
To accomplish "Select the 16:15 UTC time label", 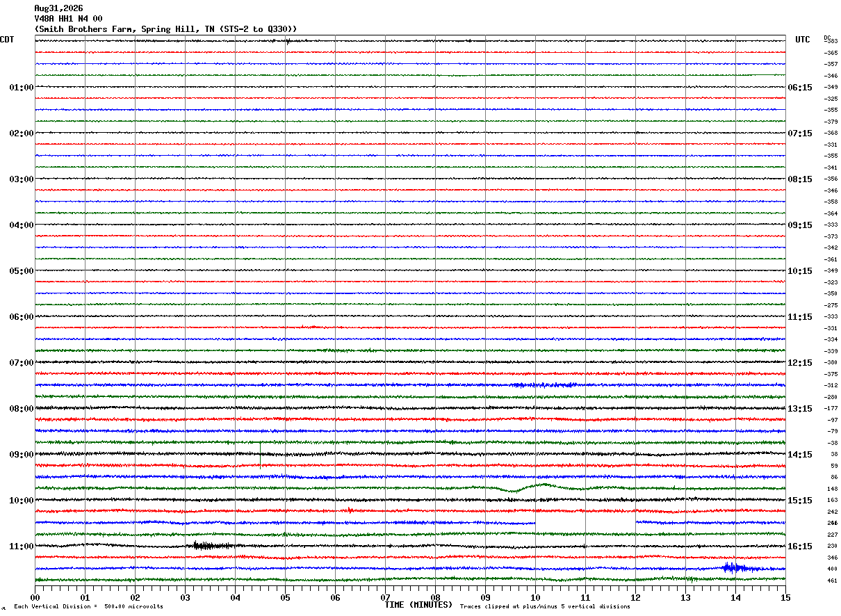I will pyautogui.click(x=799, y=546).
